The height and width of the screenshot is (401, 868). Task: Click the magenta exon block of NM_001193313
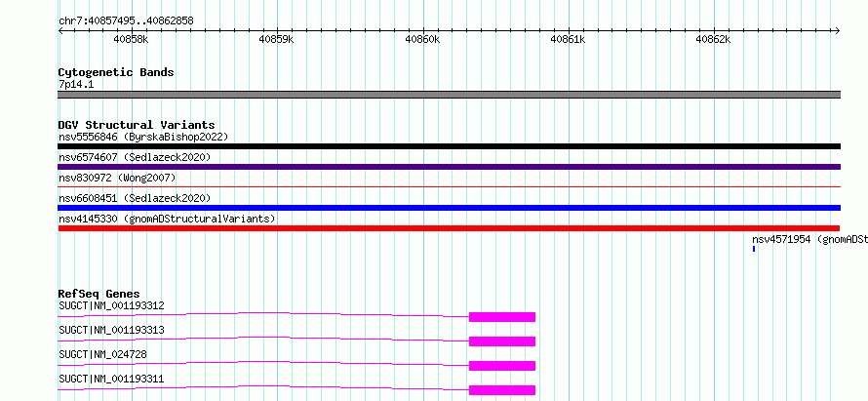click(502, 341)
